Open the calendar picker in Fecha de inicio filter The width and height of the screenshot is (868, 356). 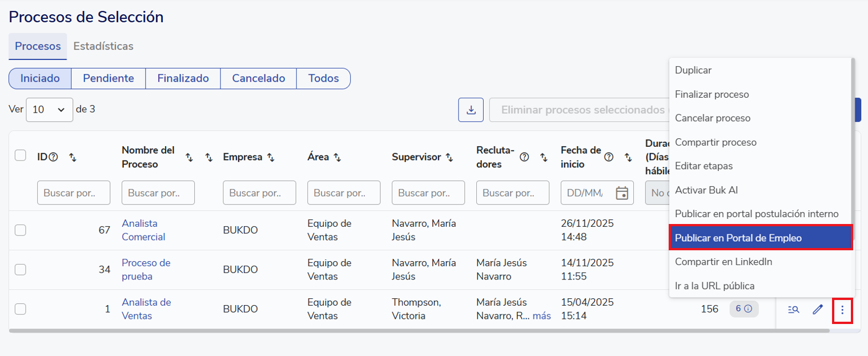click(x=622, y=193)
